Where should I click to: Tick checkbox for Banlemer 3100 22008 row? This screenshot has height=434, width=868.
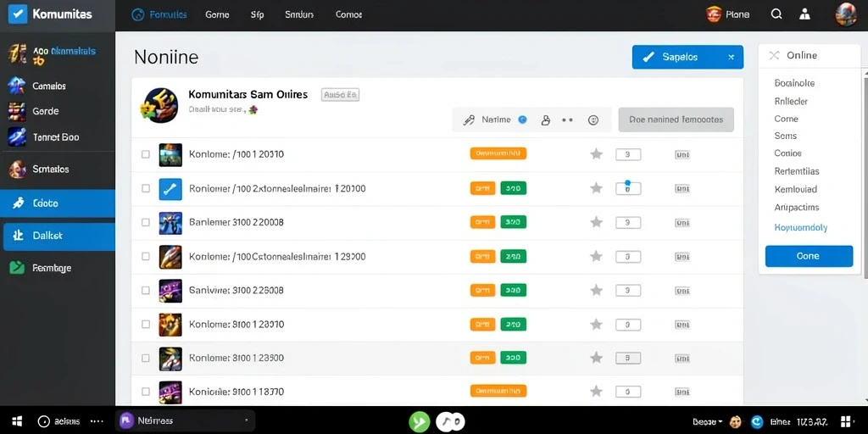coord(146,223)
